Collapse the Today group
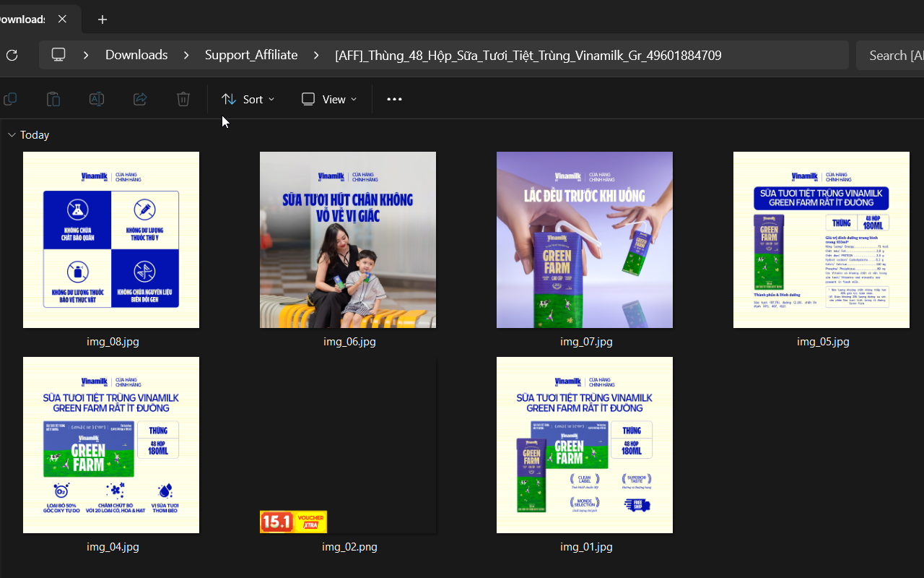Screen dimensions: 924x578 [12, 135]
